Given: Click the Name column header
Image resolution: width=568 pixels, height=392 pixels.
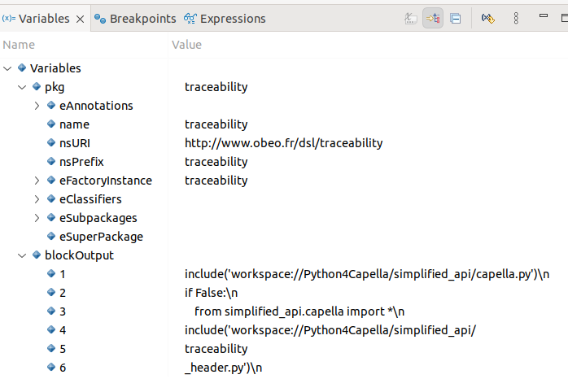Looking at the screenshot, I should 20,45.
